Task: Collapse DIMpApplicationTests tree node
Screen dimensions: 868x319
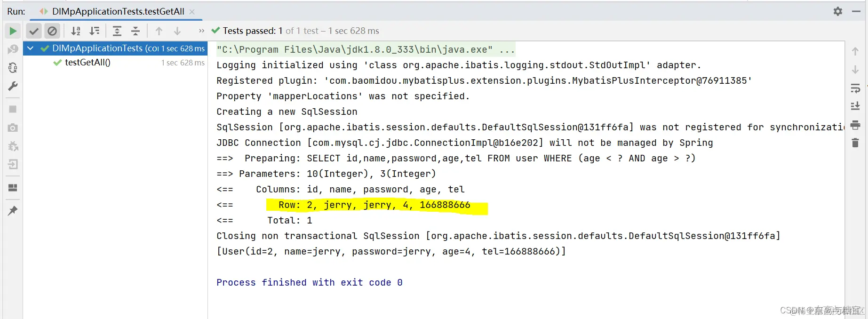Action: (x=31, y=48)
